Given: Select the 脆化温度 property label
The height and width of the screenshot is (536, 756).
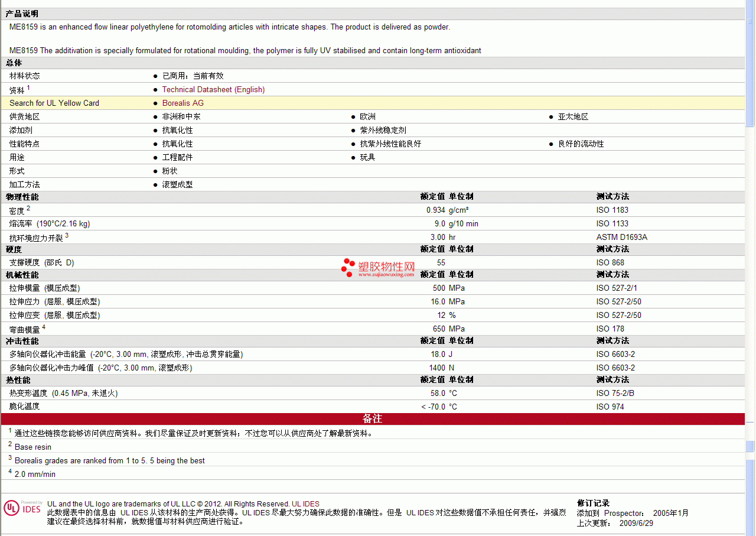Looking at the screenshot, I should [25, 407].
